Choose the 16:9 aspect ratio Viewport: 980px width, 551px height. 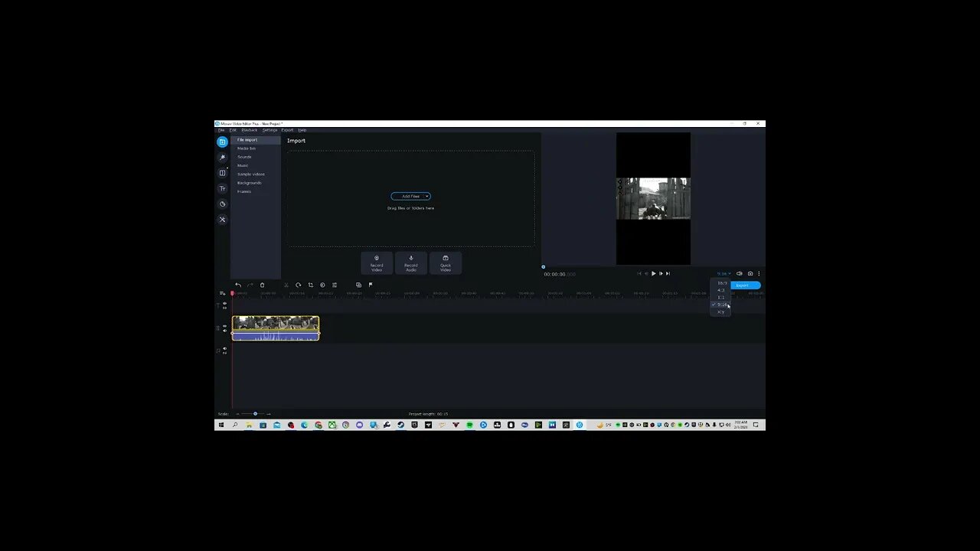click(x=722, y=283)
